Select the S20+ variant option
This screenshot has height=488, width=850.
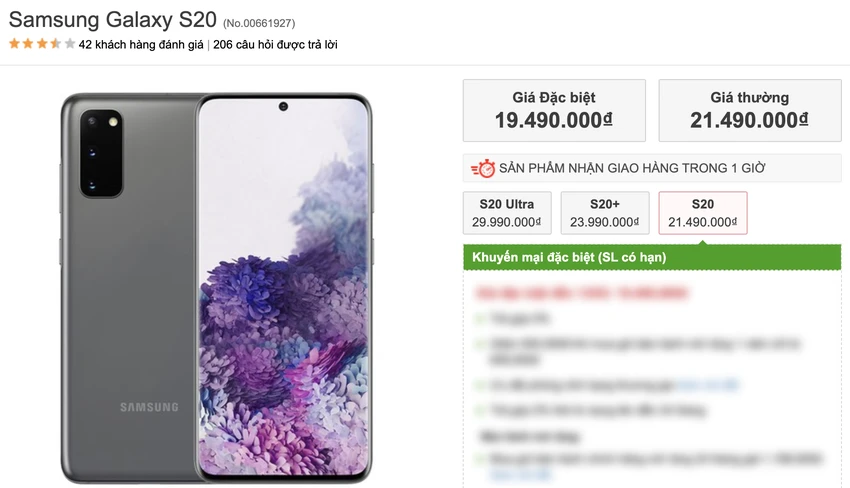(605, 213)
